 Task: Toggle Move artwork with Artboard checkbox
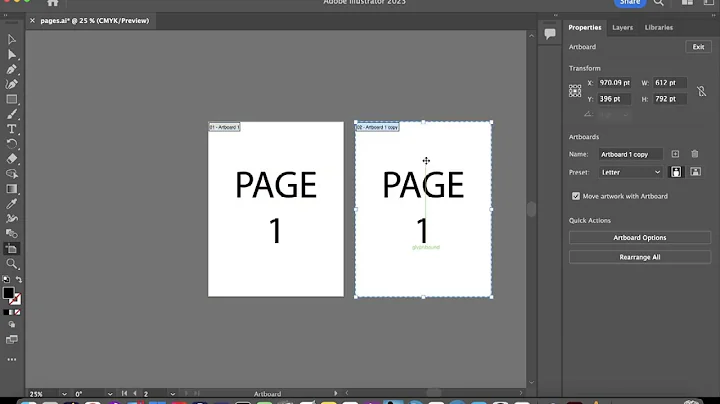tap(576, 196)
